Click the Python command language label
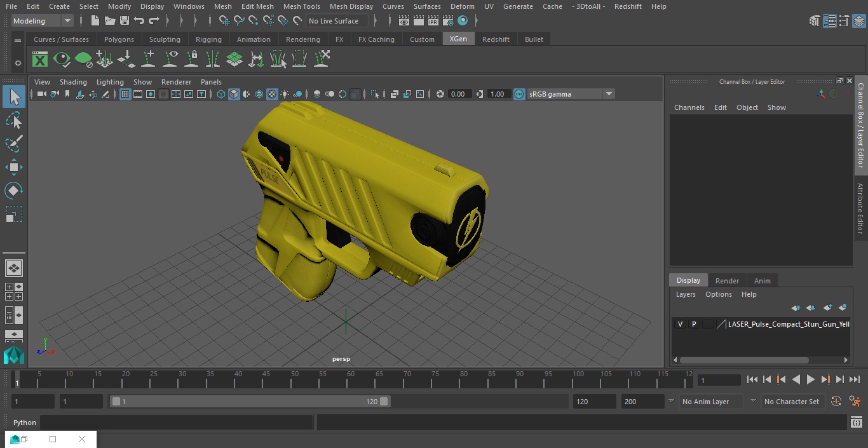Screen dimensions: 868x448 click(25, 423)
